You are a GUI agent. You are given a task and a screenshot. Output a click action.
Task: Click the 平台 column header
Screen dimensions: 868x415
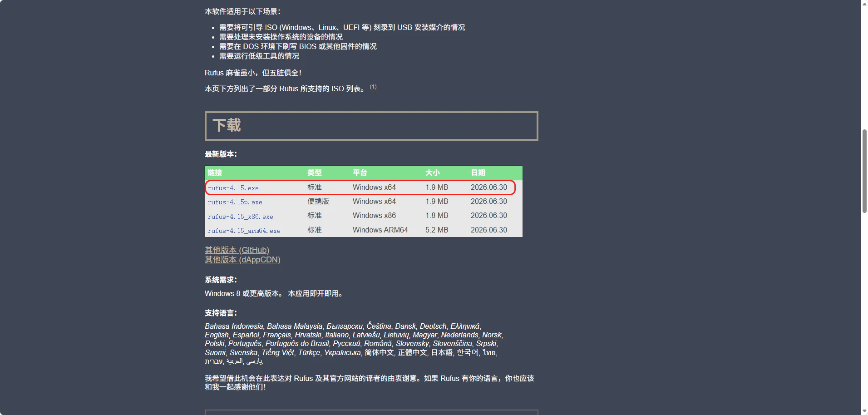(360, 173)
